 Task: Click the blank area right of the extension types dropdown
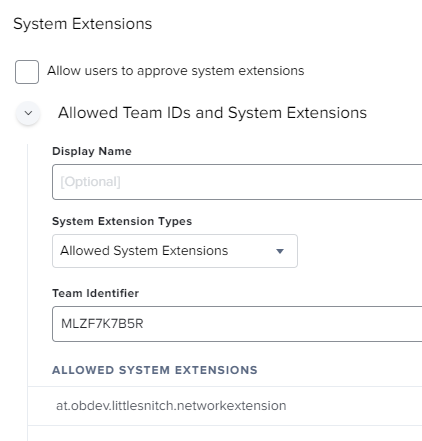coord(360,251)
